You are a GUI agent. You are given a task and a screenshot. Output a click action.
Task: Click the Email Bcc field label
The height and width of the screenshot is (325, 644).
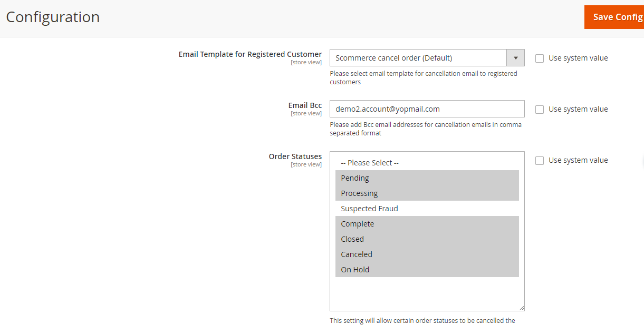click(305, 105)
